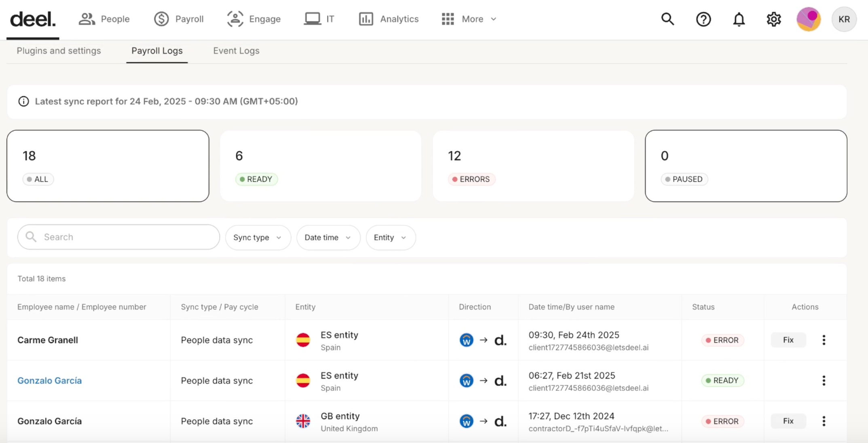Click into the Search input field
868x443 pixels.
tap(118, 237)
